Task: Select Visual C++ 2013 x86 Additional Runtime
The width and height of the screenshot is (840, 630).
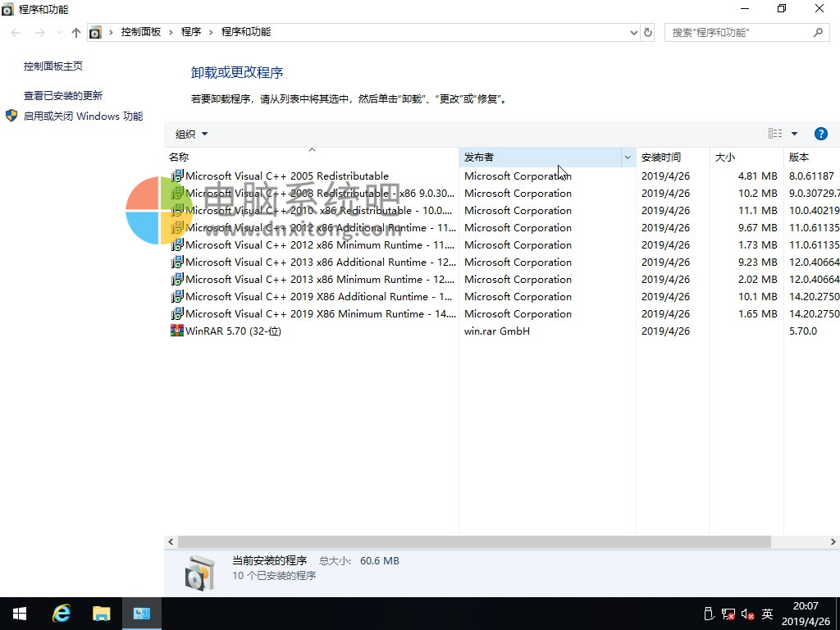Action: pyautogui.click(x=321, y=262)
